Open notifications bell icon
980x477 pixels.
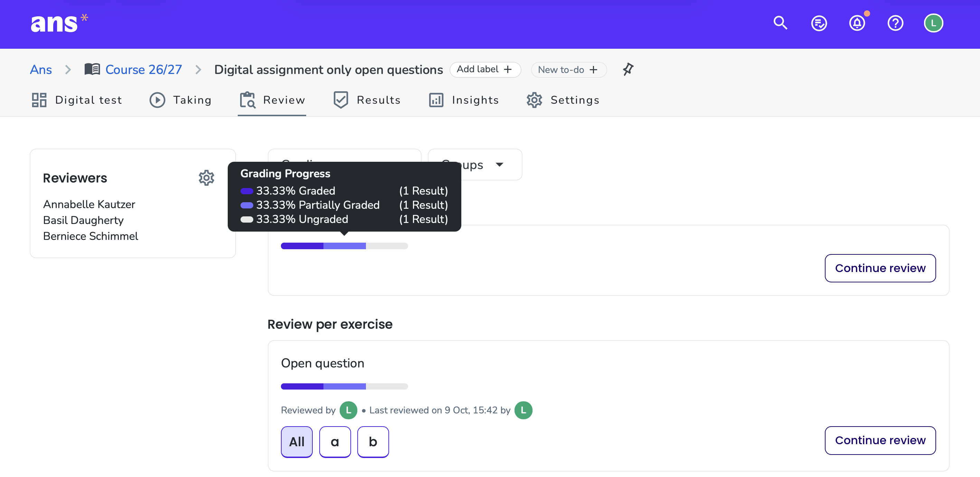(x=857, y=23)
